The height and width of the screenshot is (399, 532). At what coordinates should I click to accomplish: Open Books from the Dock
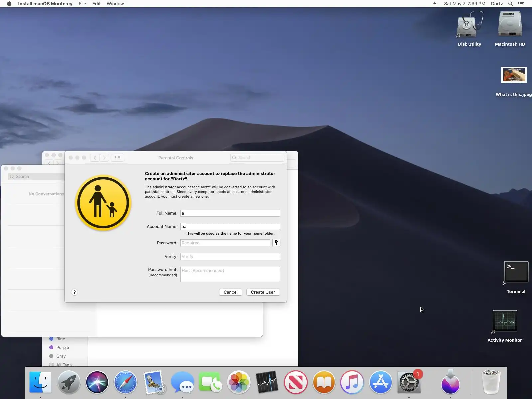click(x=324, y=382)
